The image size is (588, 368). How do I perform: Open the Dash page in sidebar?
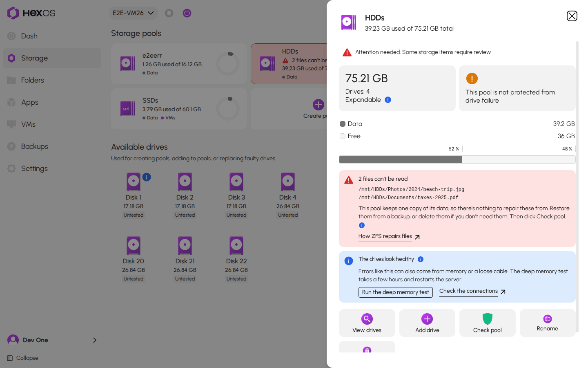52,36
